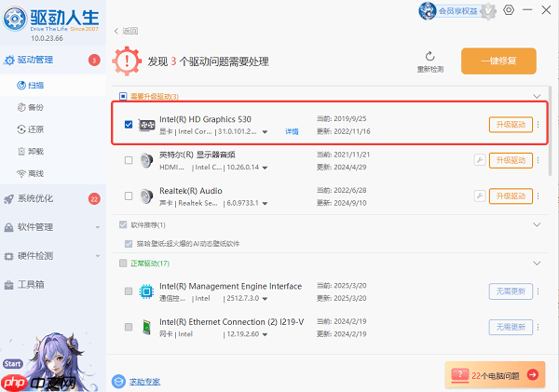Open version dropdown 12.19.2.60
559x392 pixels.
[265, 334]
